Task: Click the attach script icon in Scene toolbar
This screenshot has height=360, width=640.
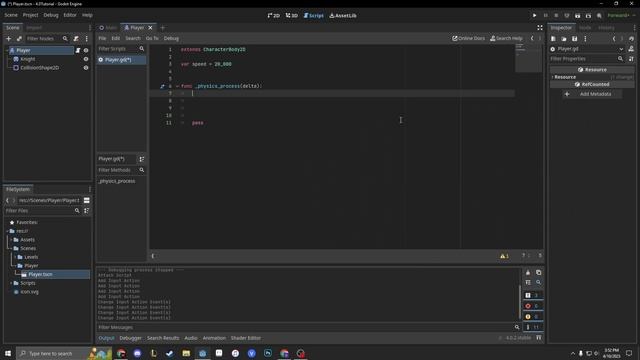Action: pyautogui.click(x=76, y=38)
